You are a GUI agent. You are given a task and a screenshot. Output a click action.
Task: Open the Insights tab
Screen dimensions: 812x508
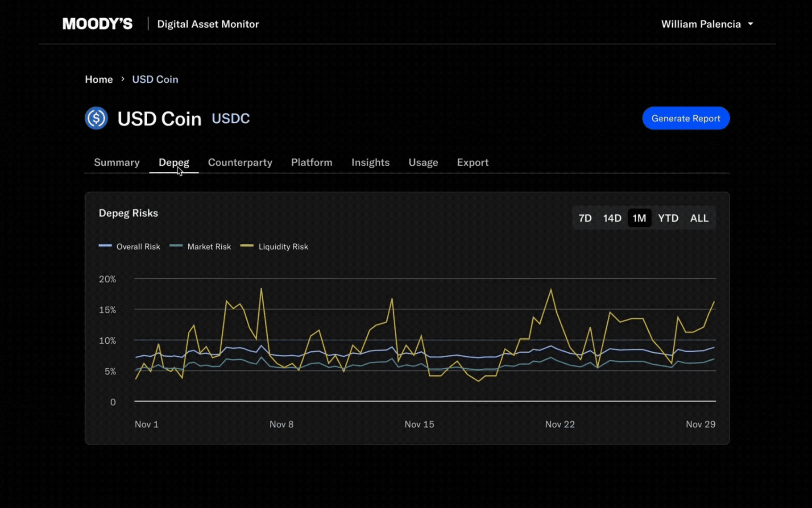click(370, 162)
